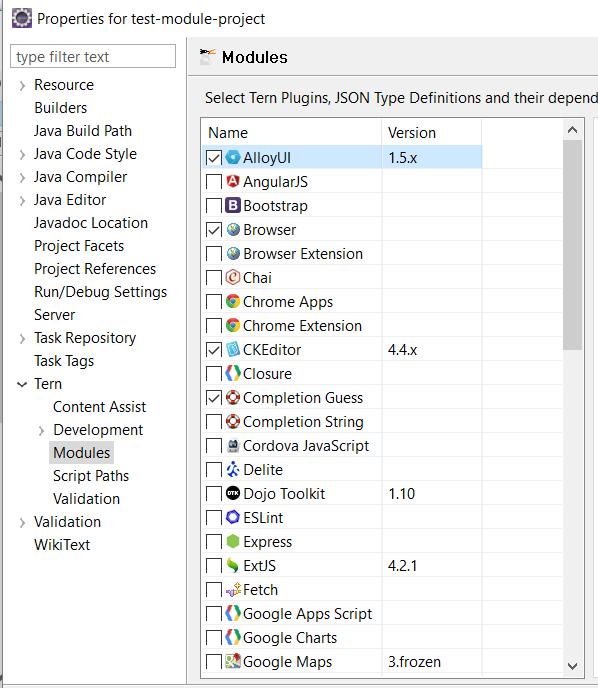The image size is (598, 688).
Task: Click the Google Maps icon
Action: 233,661
